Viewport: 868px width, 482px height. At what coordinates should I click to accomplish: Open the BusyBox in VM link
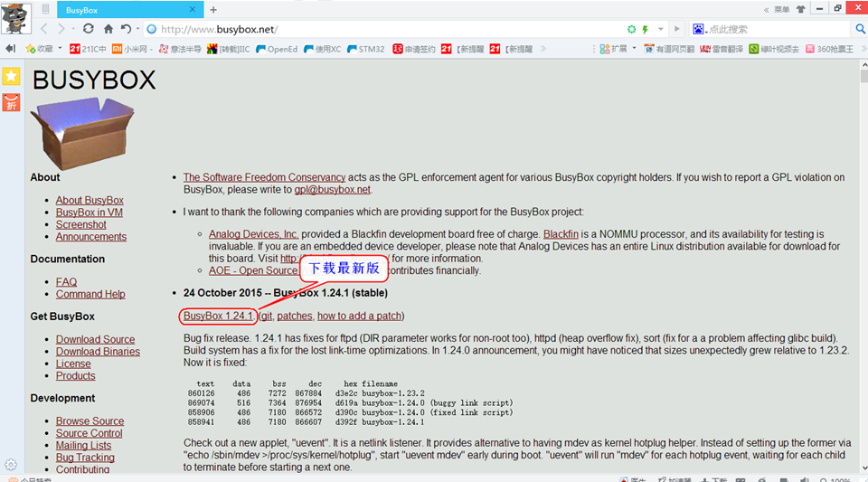coord(90,213)
